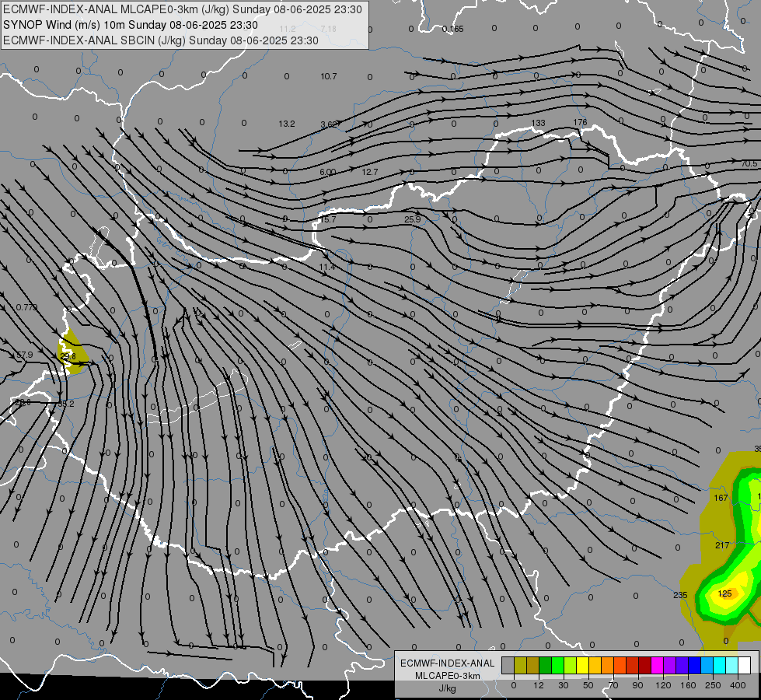
Task: Click the legend tick label '90'
Action: pos(637,685)
